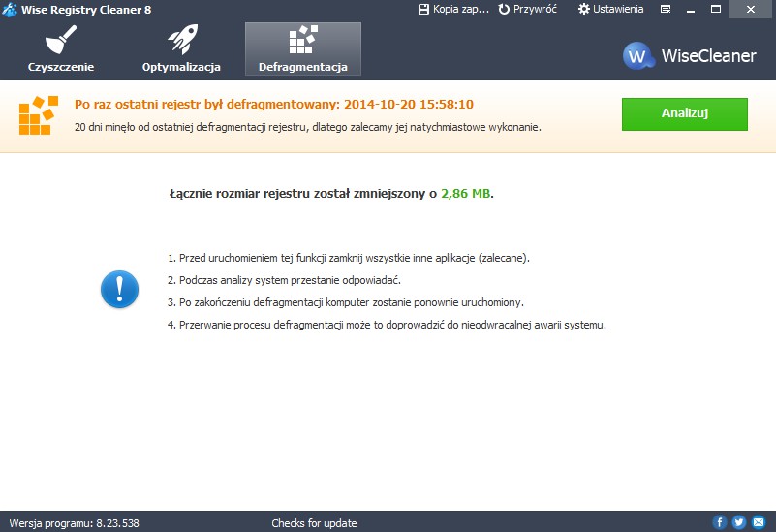Screen dimensions: 776x532
Task: Click the last defragmentation date heading
Action: [274, 105]
